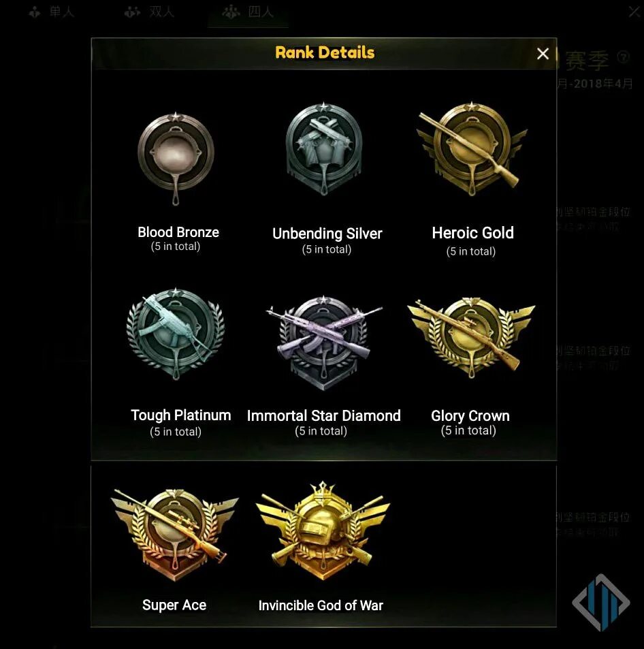
Task: Switch to the 单人 solo tab
Action: click(52, 12)
